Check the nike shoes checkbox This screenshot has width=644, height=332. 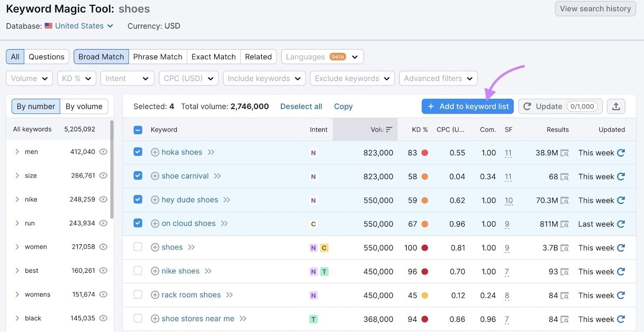click(138, 270)
